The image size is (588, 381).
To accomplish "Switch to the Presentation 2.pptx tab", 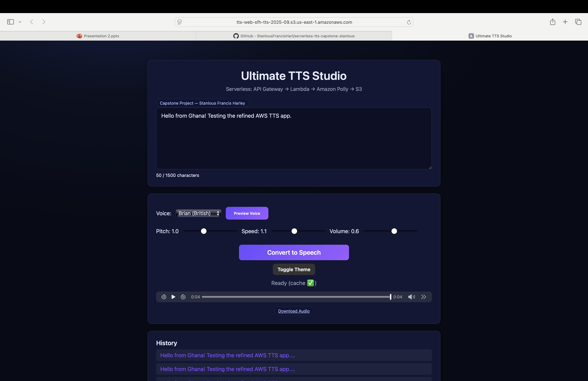I will (98, 36).
